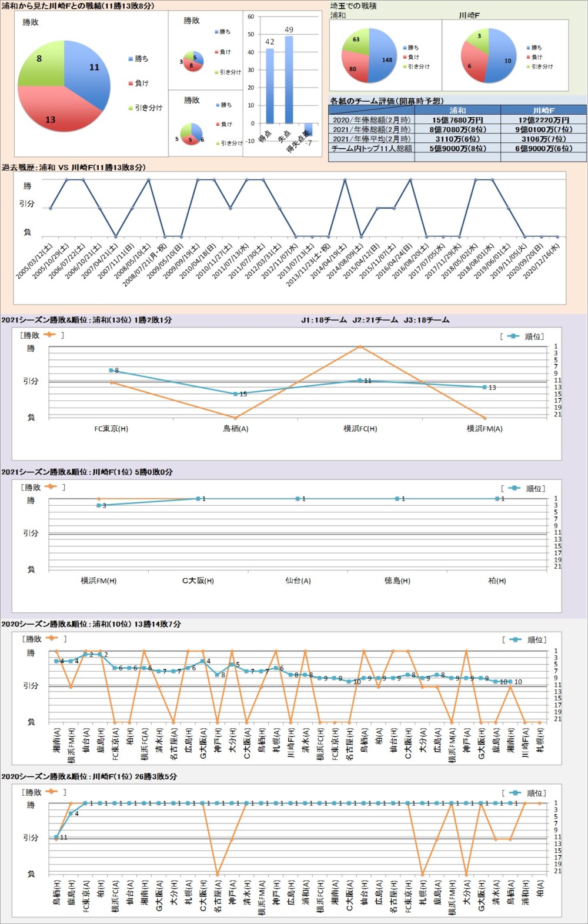Viewport: 588px width, 924px height.
Task: Click axis label FC東京(H) in 2021 浦和 chart
Action: pos(111,429)
